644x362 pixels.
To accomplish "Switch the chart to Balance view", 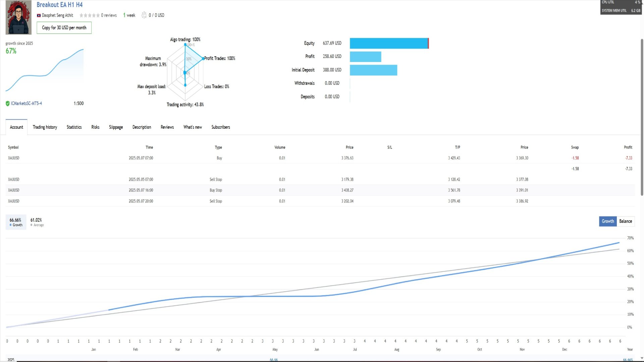I will [626, 221].
